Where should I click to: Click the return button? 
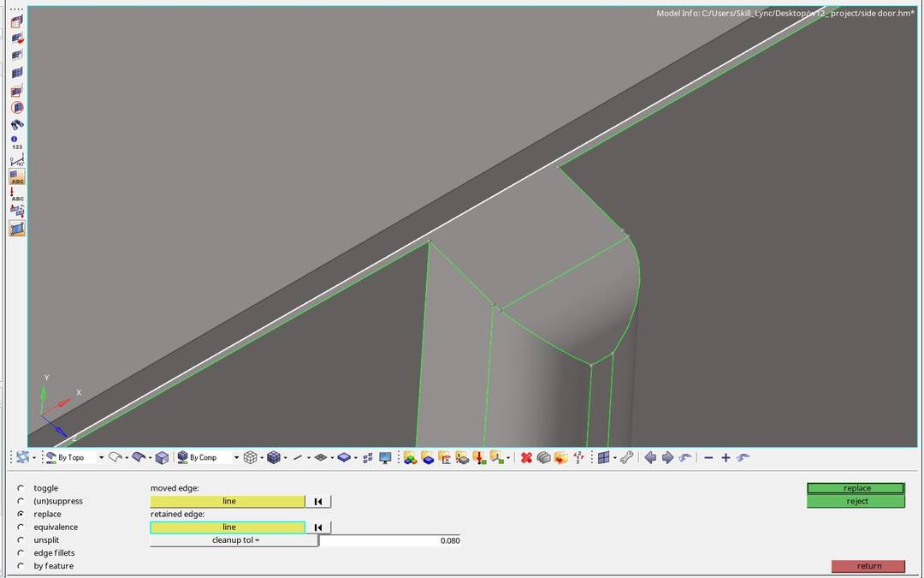[x=868, y=566]
